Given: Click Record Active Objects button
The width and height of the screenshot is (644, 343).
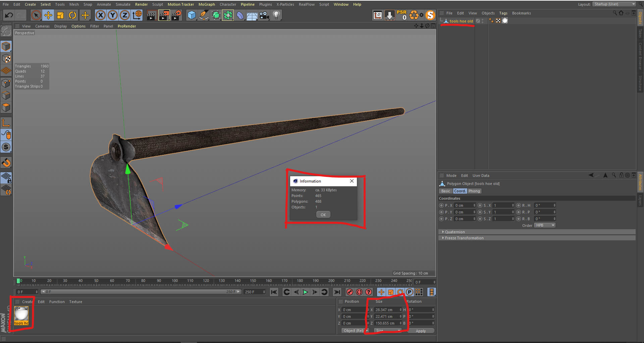Looking at the screenshot, I should pyautogui.click(x=350, y=292).
